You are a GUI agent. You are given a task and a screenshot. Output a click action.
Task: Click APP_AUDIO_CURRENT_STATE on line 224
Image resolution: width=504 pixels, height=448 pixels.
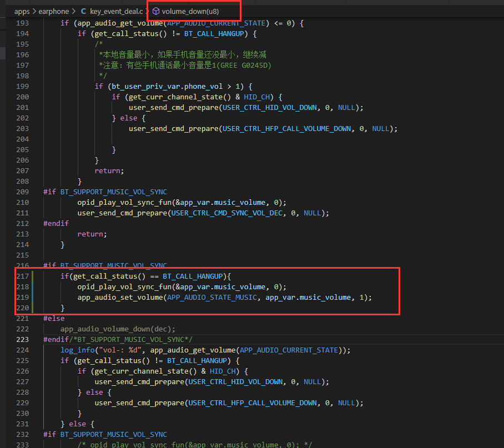(289, 350)
